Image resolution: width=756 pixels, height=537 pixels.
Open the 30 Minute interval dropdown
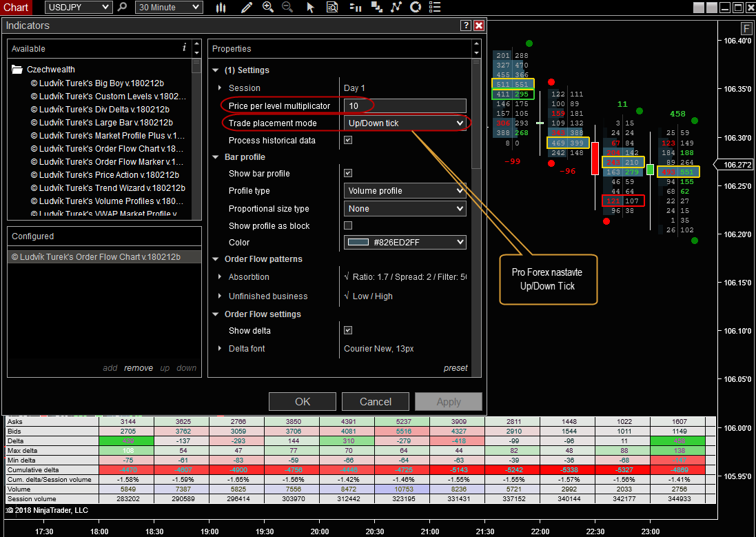point(169,7)
